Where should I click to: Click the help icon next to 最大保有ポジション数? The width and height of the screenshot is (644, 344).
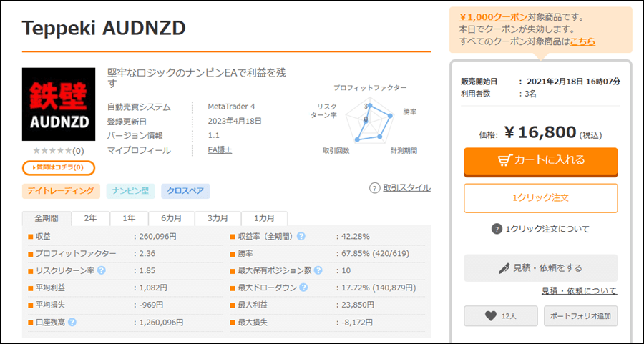coord(318,270)
